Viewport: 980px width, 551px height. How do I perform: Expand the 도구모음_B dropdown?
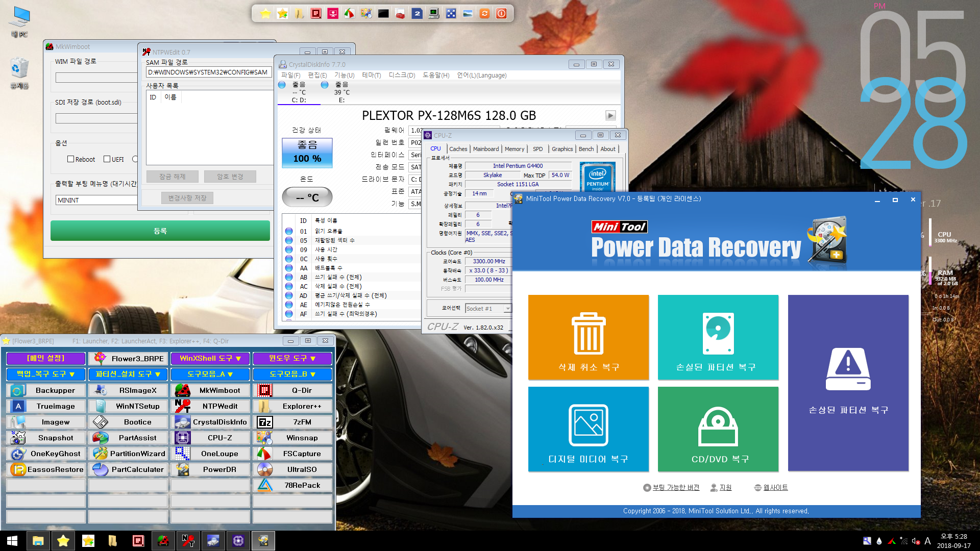tap(292, 374)
